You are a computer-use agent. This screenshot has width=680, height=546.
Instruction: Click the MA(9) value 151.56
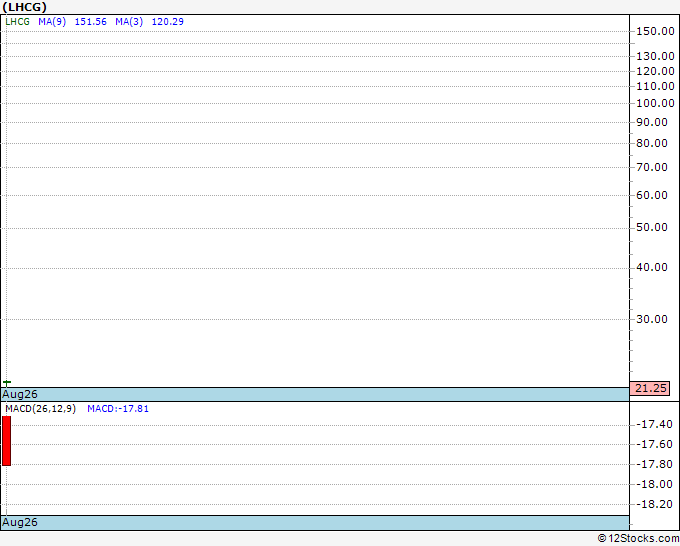point(91,22)
